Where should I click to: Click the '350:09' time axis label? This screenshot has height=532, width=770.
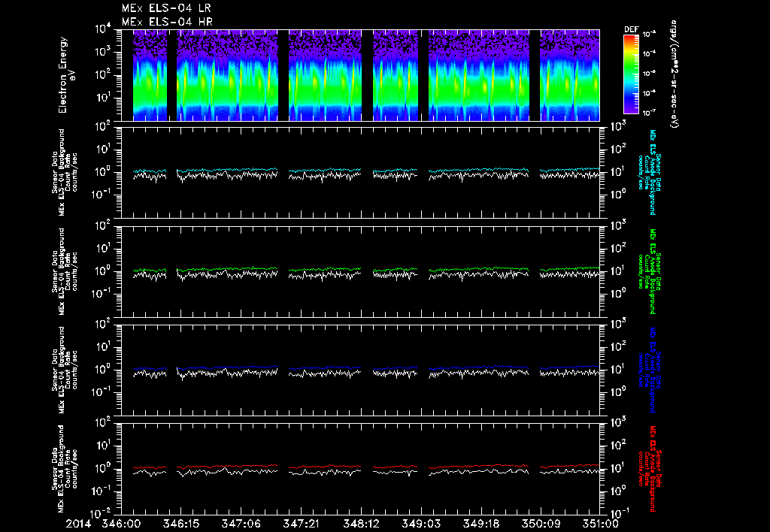541,524
